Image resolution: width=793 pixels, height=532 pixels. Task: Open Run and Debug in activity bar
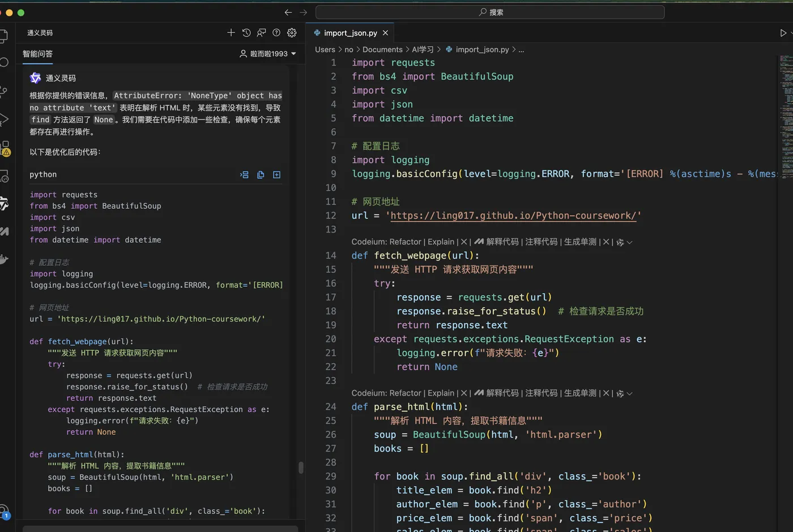pos(4,119)
